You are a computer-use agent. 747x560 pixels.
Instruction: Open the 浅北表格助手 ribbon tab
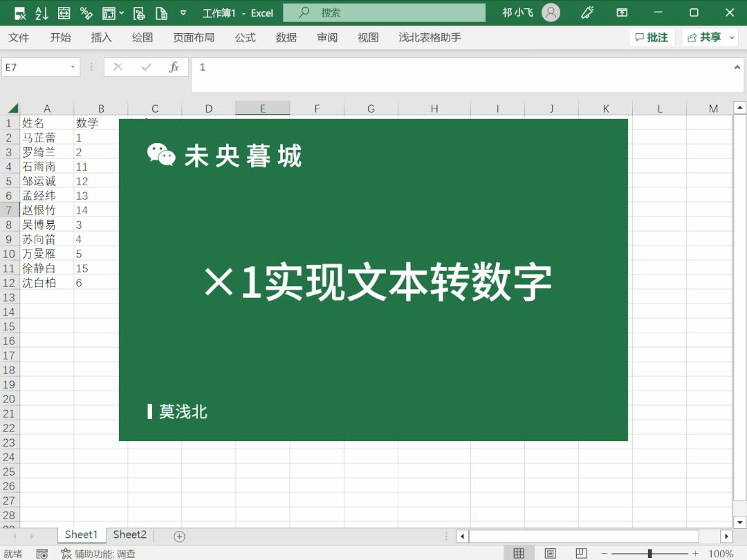pos(429,37)
